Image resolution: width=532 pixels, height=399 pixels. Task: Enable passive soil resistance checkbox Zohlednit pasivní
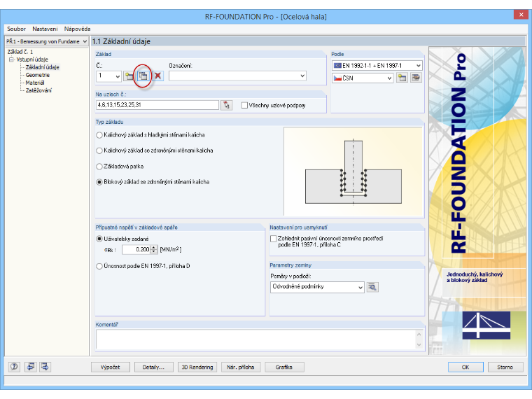pos(273,239)
